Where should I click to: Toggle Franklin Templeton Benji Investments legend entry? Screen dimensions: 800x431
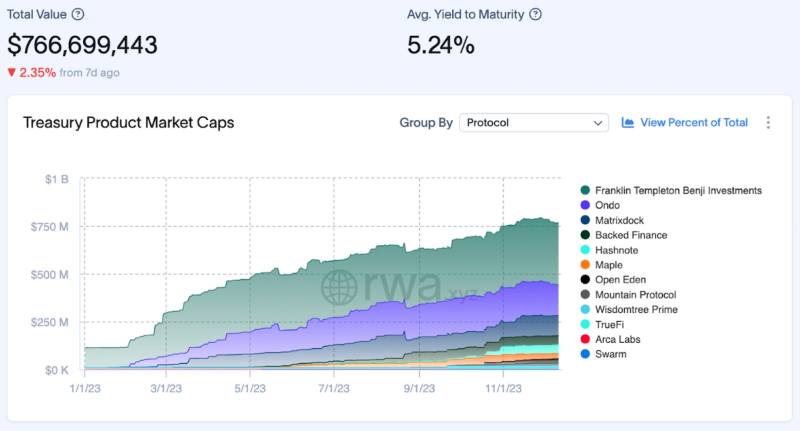(678, 190)
